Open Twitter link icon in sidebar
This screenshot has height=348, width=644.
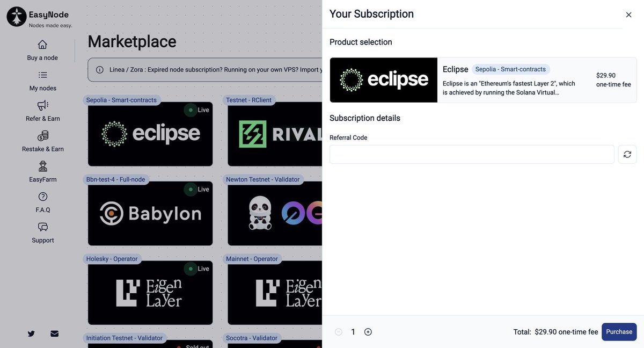(x=31, y=334)
